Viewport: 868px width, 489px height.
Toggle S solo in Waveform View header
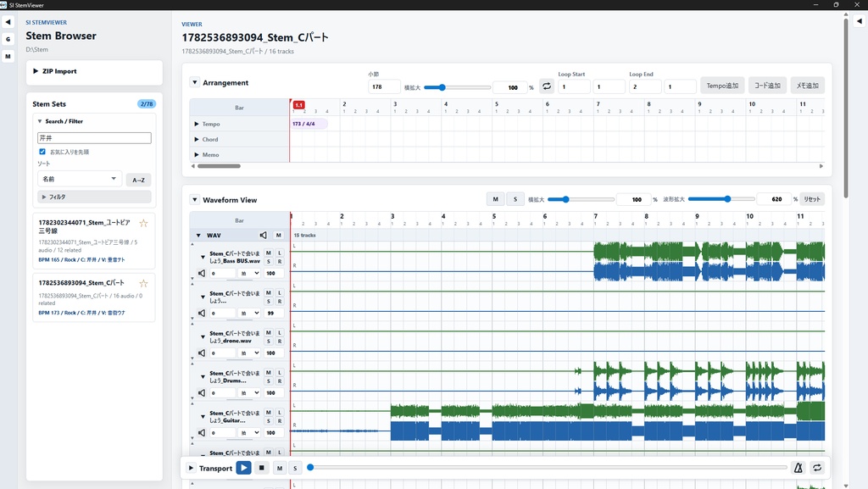click(515, 199)
